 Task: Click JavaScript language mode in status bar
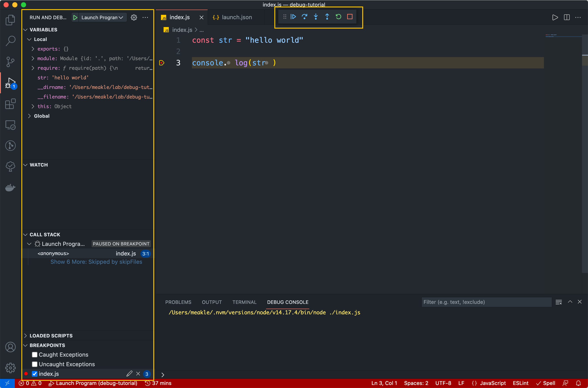pos(493,383)
